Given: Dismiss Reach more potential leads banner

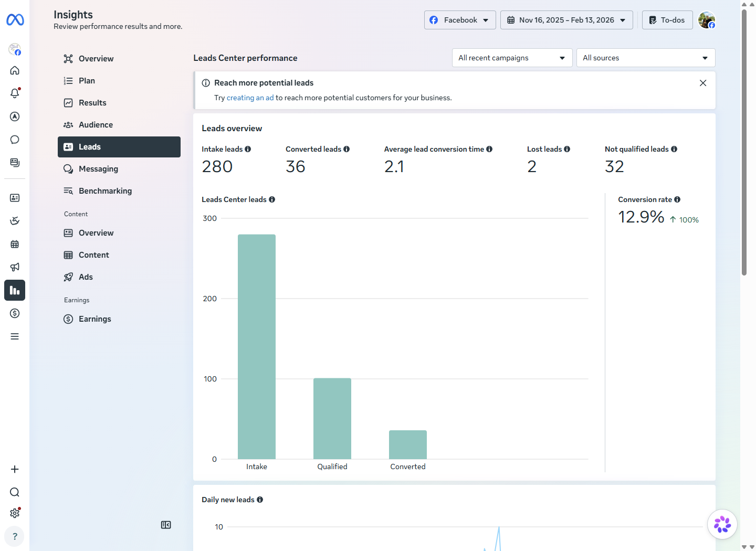Looking at the screenshot, I should pos(703,83).
